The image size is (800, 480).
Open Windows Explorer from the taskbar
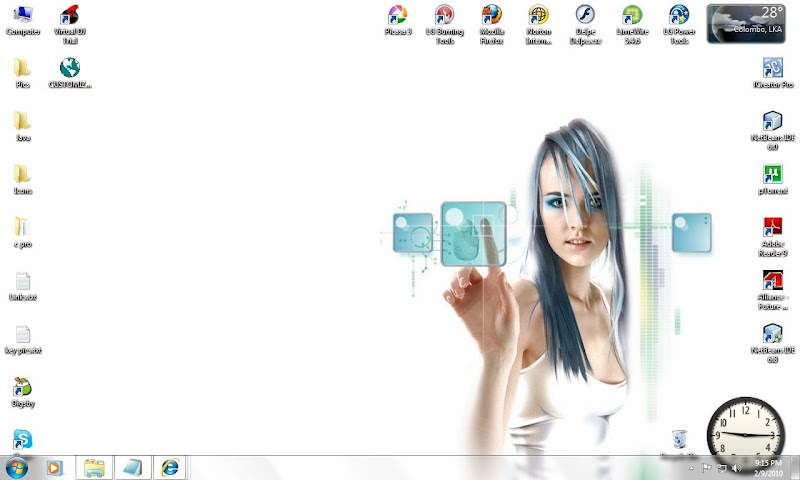pos(94,468)
